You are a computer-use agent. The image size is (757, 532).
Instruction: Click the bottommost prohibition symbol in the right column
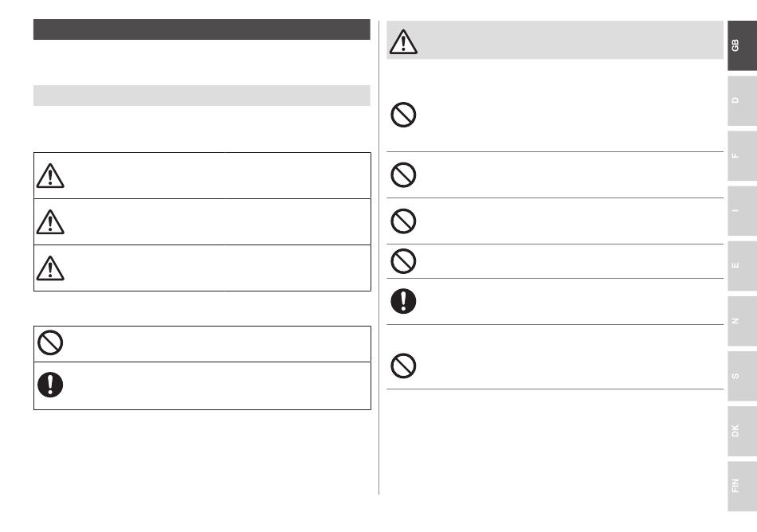403,366
